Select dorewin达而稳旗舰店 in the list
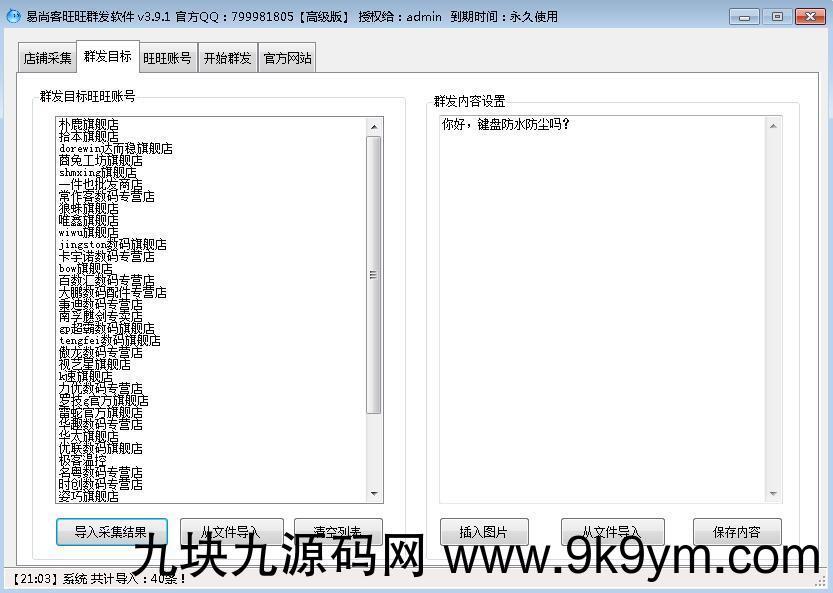The height and width of the screenshot is (593, 833). (x=116, y=149)
